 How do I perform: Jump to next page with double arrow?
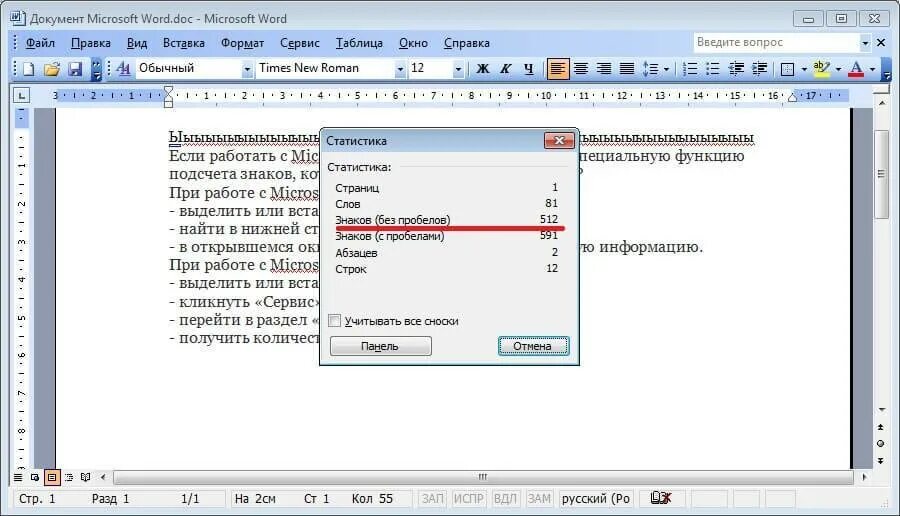pyautogui.click(x=881, y=460)
